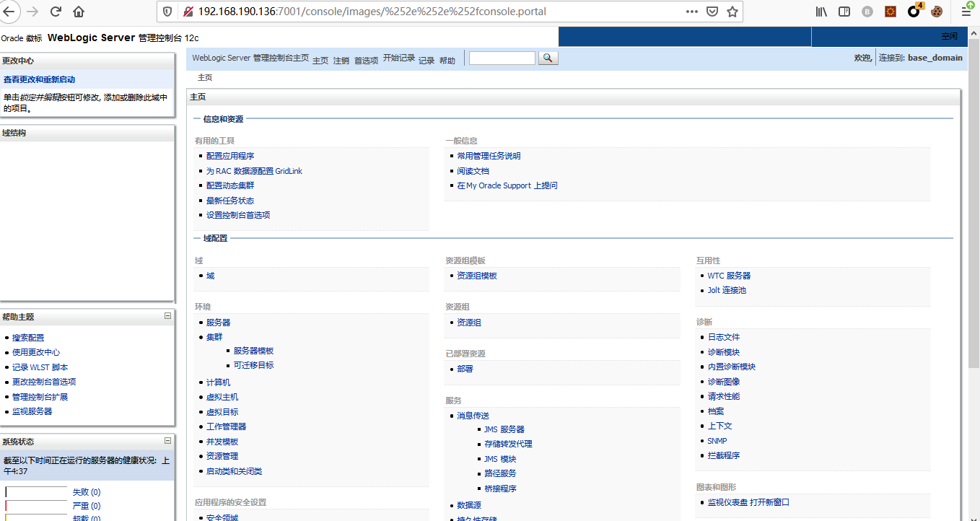
Task: Open 在 My Oracle Support 上提问
Action: (x=507, y=185)
